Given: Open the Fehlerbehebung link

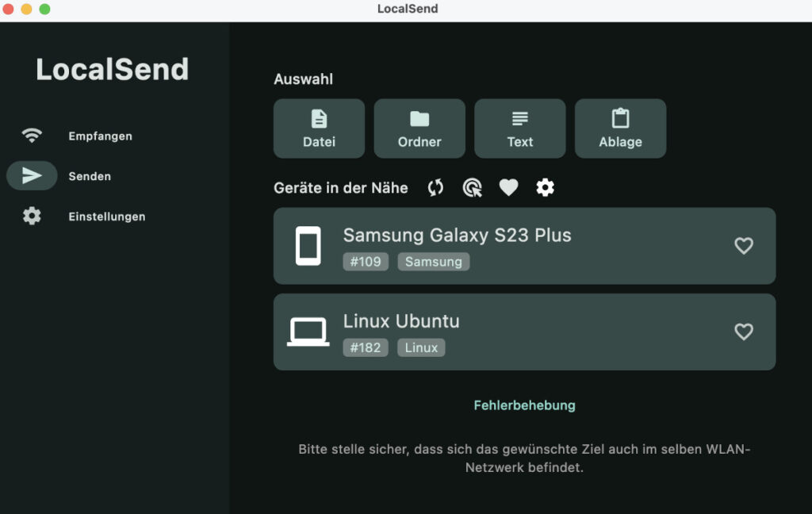Looking at the screenshot, I should pos(524,405).
